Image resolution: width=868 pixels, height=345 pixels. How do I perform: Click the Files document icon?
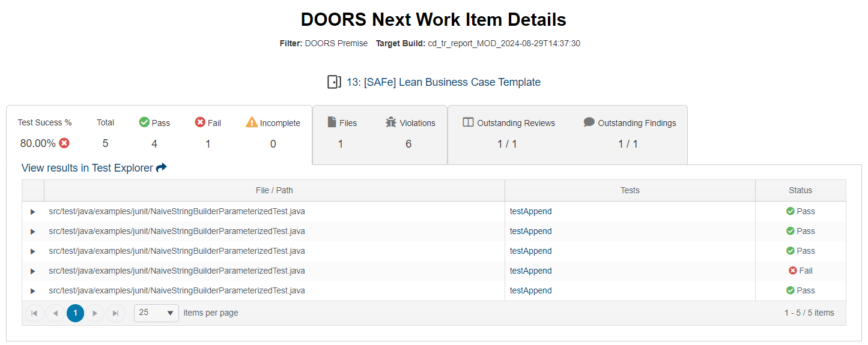332,122
